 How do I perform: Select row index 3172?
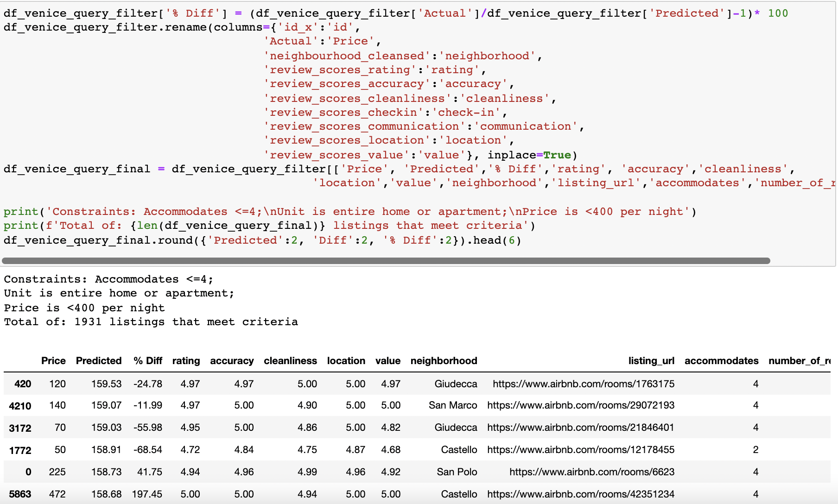[20, 428]
